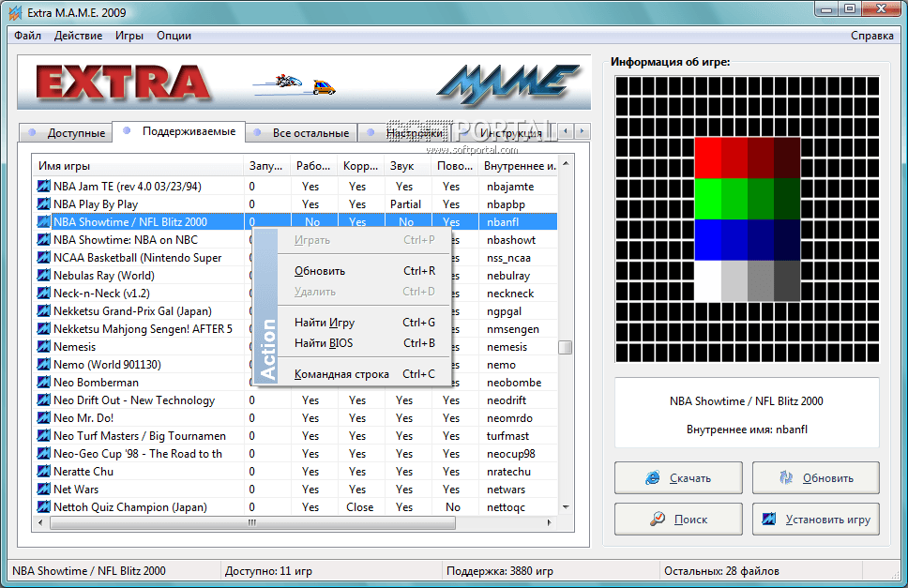This screenshot has height=588, width=908.
Task: Open the Игры menu
Action: 129,36
